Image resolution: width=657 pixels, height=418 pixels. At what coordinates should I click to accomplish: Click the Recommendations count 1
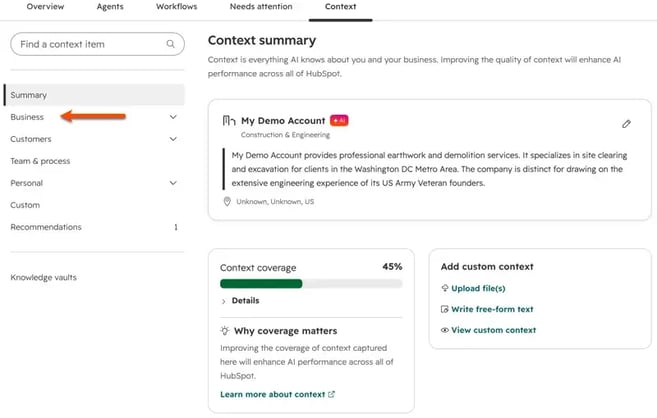(176, 227)
